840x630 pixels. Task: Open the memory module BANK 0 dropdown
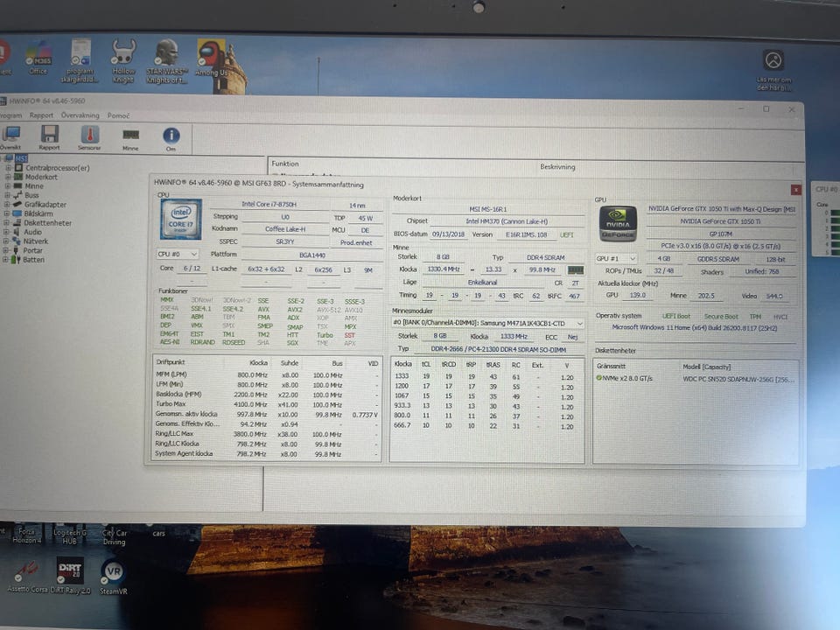(x=487, y=323)
